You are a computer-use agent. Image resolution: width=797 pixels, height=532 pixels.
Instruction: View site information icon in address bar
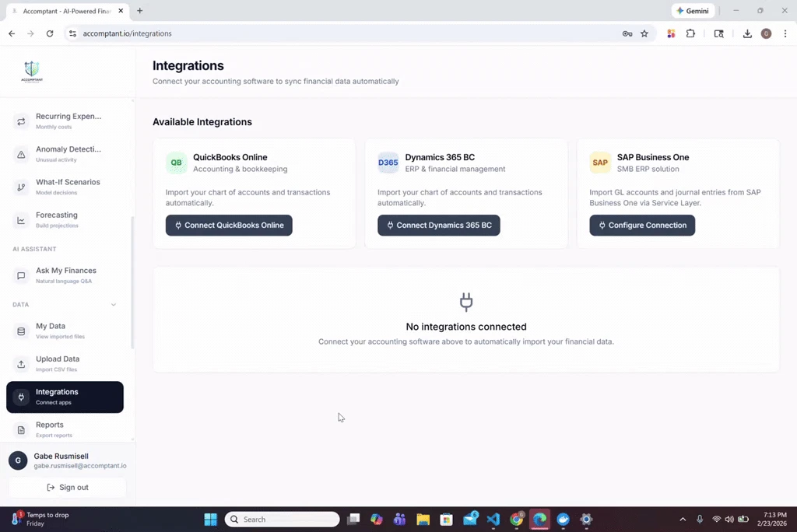click(x=72, y=33)
